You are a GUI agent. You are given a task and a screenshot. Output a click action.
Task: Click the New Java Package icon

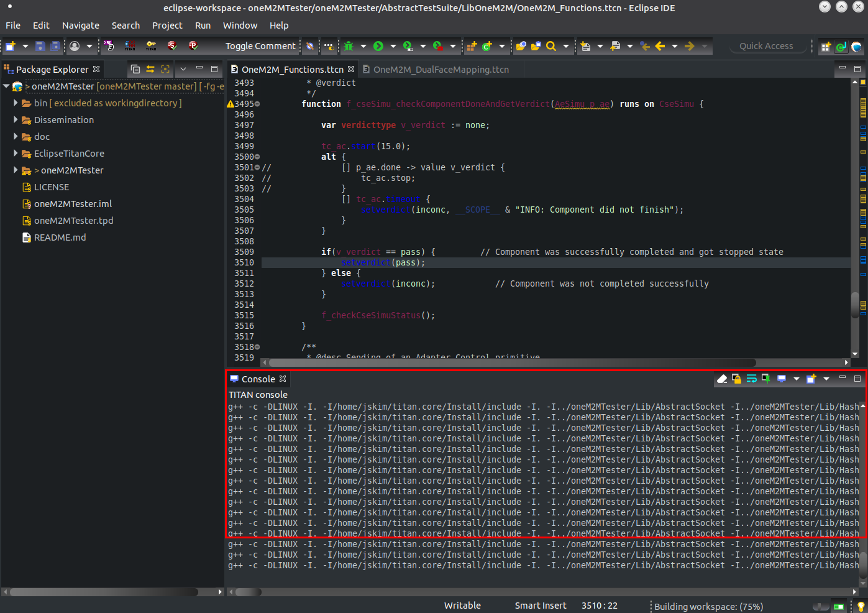(x=472, y=46)
